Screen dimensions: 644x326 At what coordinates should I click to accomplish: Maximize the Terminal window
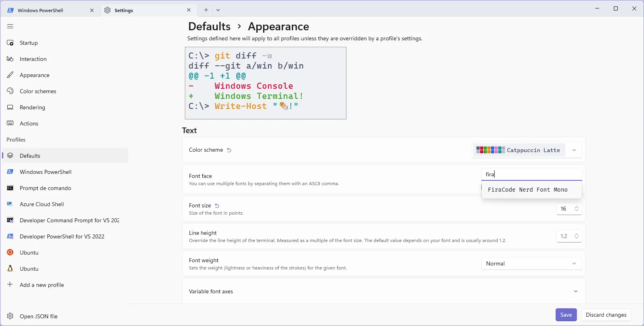click(616, 8)
